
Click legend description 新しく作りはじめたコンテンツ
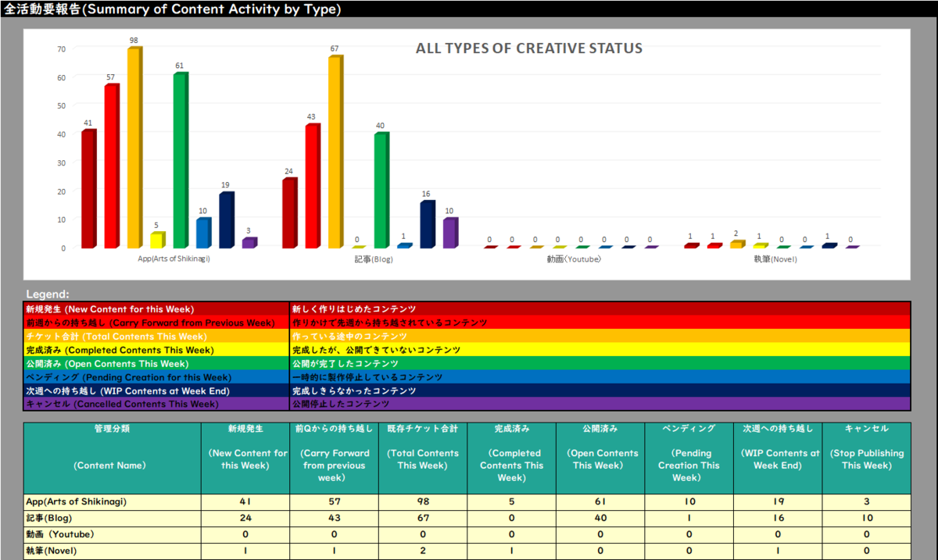354,309
